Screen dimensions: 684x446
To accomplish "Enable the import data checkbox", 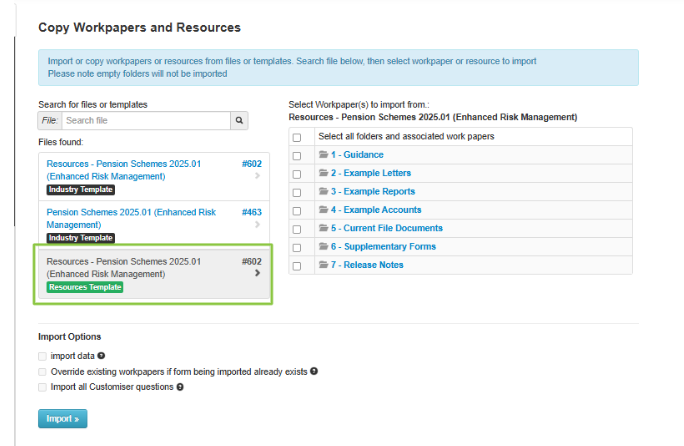I will pyautogui.click(x=42, y=356).
